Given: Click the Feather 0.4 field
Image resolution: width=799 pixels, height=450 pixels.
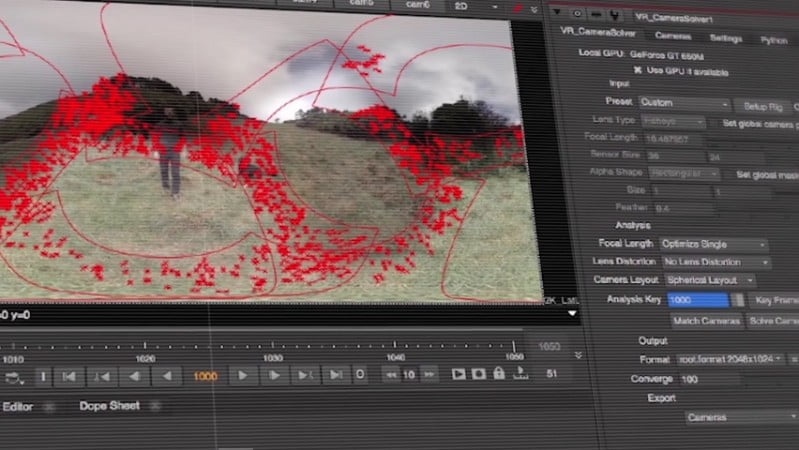Looking at the screenshot, I should click(x=683, y=208).
